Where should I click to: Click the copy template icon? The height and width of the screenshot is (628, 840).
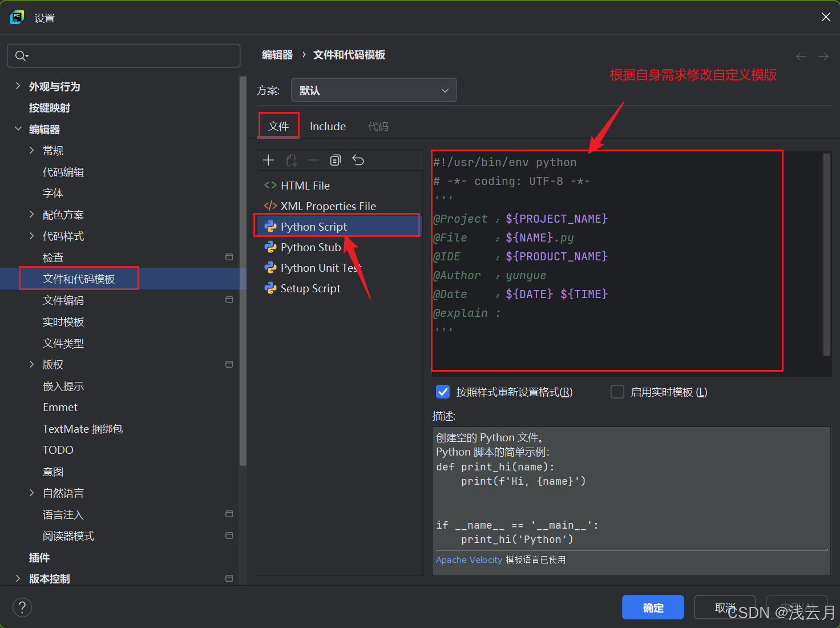[x=336, y=160]
